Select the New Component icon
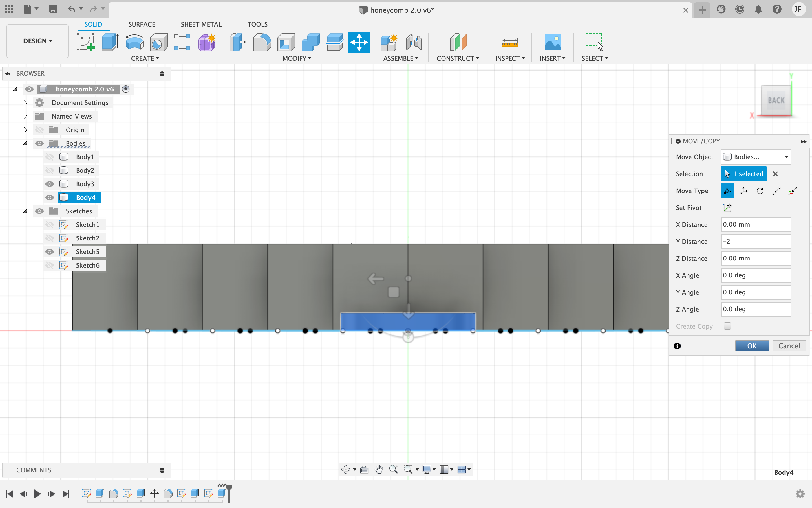This screenshot has height=508, width=812. (x=389, y=42)
